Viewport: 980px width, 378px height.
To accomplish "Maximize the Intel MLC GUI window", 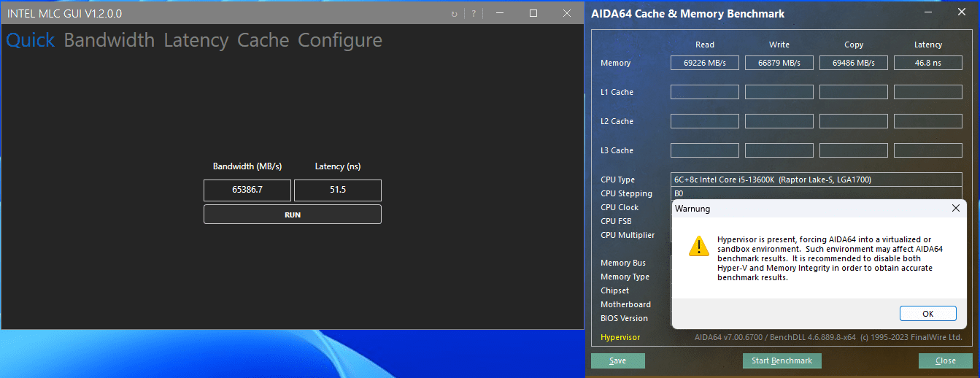I will coord(533,13).
